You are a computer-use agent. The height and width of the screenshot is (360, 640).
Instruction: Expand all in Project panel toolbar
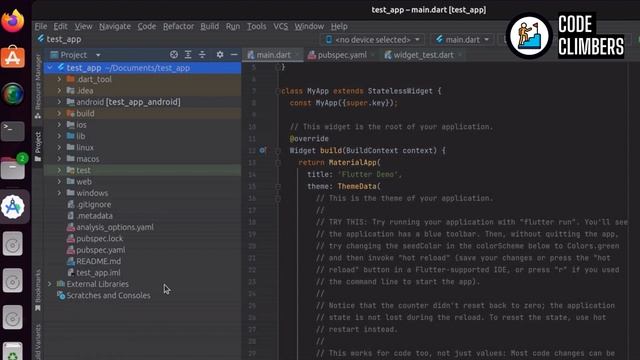[x=188, y=54]
